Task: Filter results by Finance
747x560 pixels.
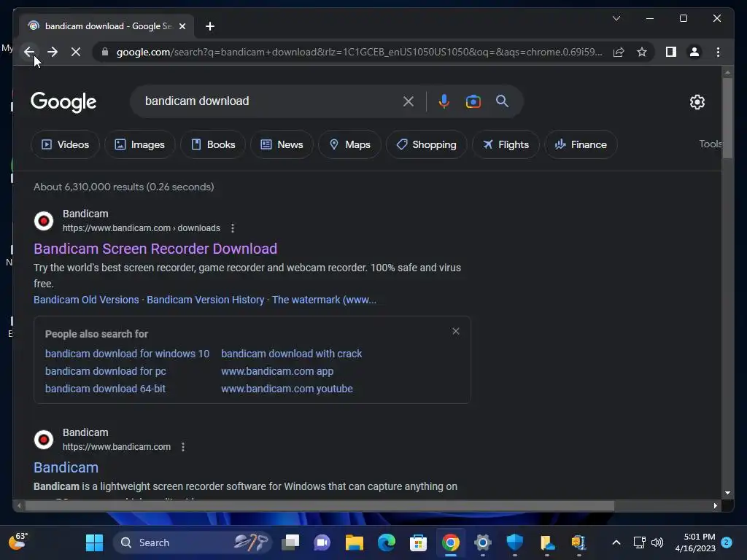Action: point(581,144)
